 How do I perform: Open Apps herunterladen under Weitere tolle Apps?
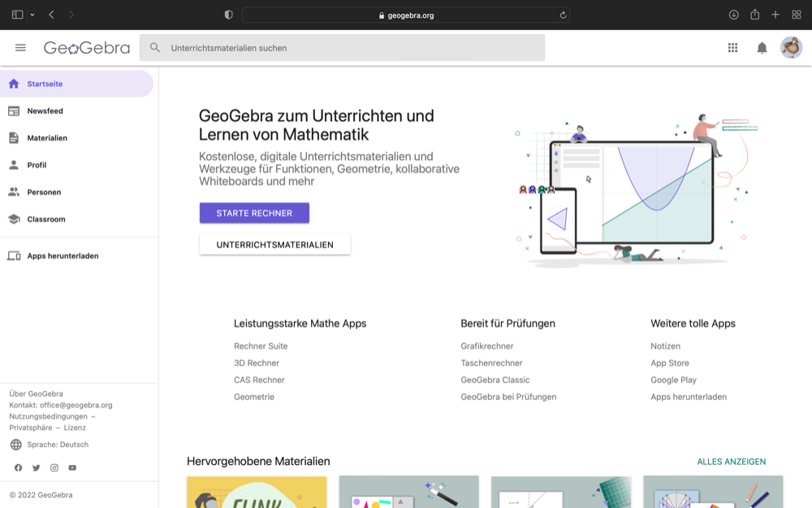pyautogui.click(x=689, y=397)
